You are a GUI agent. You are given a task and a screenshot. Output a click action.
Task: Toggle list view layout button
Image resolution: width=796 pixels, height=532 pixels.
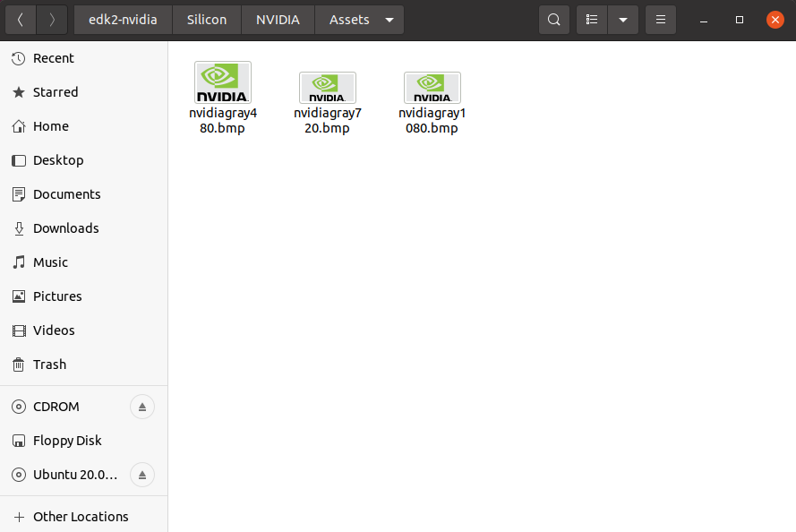point(592,20)
